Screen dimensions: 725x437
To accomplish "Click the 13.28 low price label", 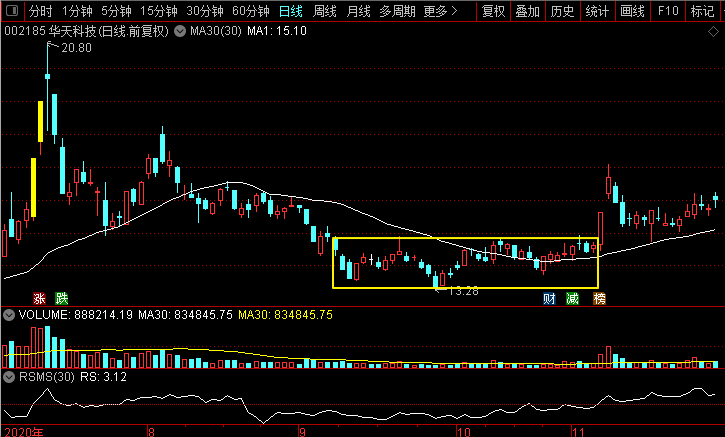I will click(463, 291).
